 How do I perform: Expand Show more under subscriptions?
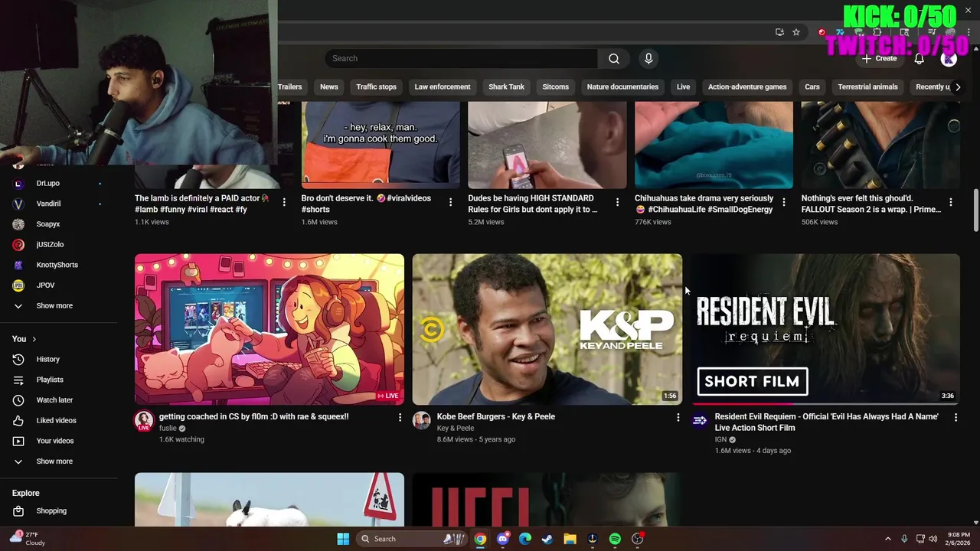point(54,305)
